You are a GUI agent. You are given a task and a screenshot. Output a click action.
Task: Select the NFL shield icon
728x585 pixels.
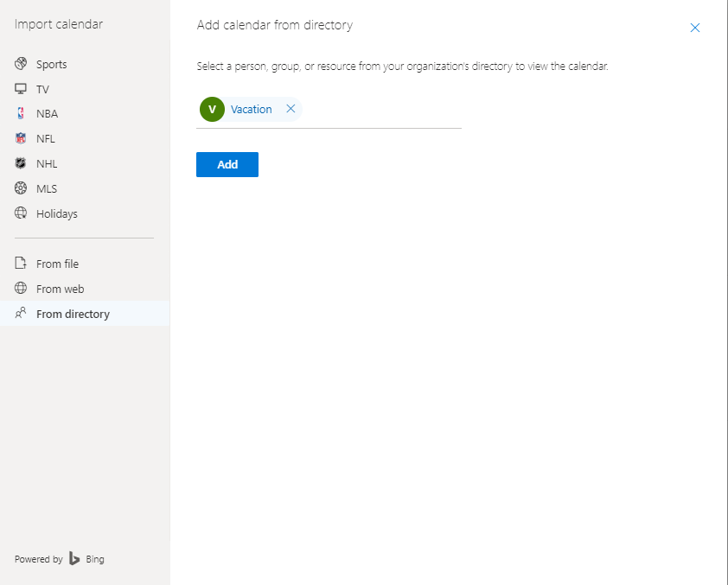21,138
